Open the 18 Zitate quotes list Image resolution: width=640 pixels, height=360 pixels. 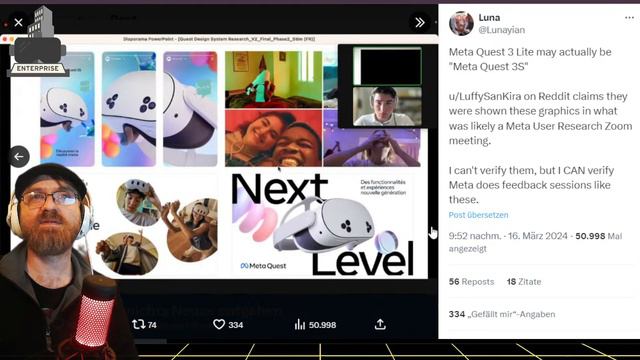pos(524,282)
